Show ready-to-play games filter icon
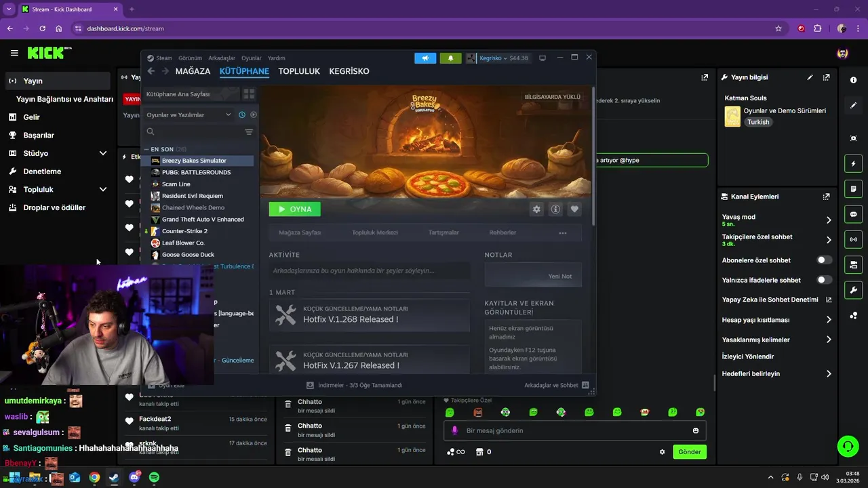Viewport: 868px width, 488px height. pyautogui.click(x=254, y=115)
